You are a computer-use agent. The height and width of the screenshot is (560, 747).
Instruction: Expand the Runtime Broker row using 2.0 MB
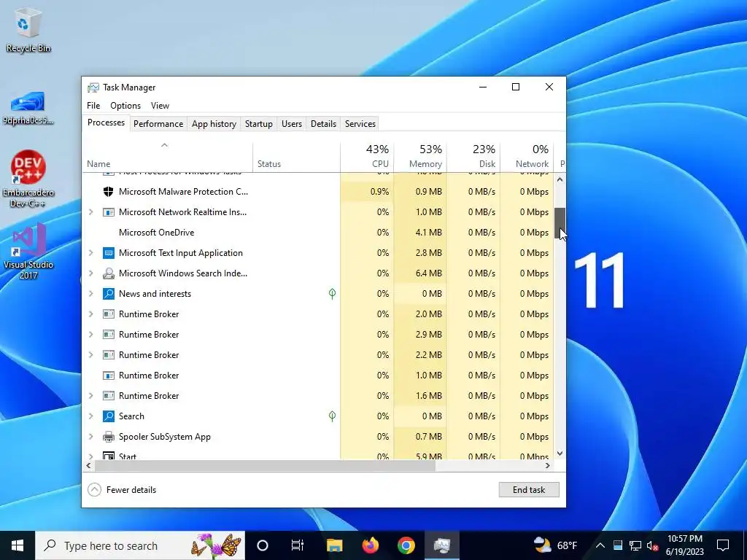pos(91,314)
